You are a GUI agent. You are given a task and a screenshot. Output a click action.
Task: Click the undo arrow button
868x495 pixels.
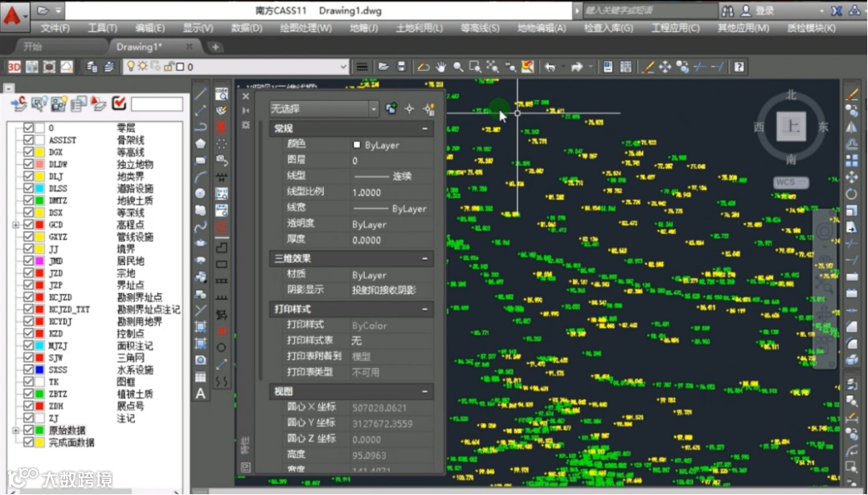(550, 67)
